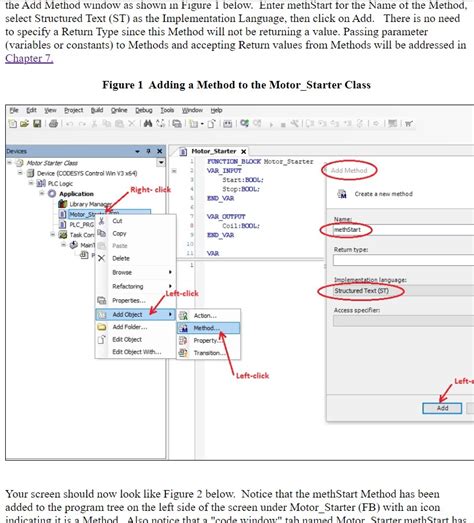Screen dimensions: 474x523
Task: Collapse VAR_INPUT code fold marker
Action: coord(174,171)
